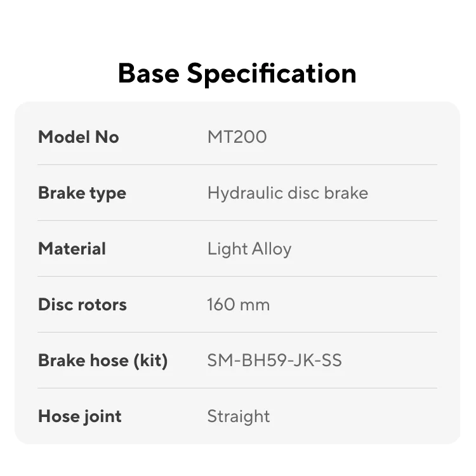Click the 'mm' unit after 160
This screenshot has height=476, width=476.
255,305
